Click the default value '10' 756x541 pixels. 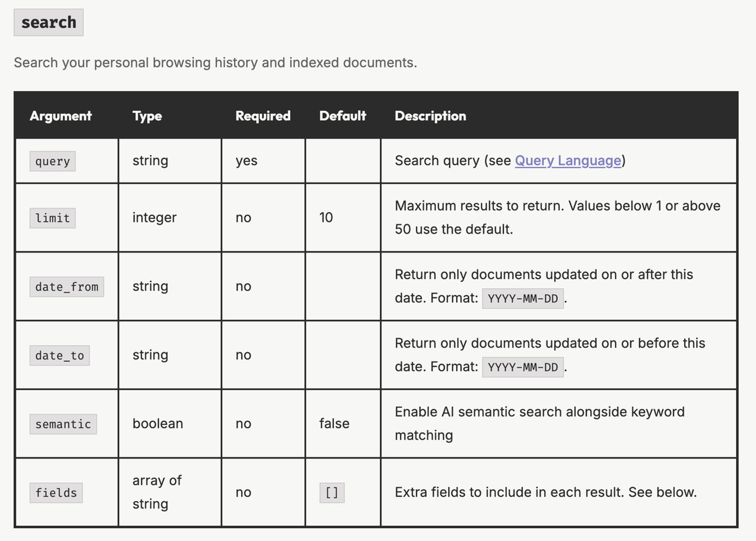point(326,217)
